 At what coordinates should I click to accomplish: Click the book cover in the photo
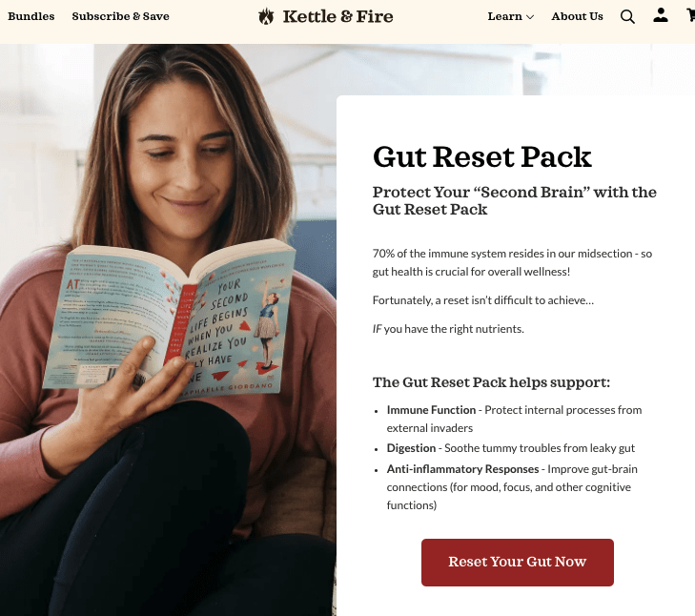pyautogui.click(x=171, y=320)
